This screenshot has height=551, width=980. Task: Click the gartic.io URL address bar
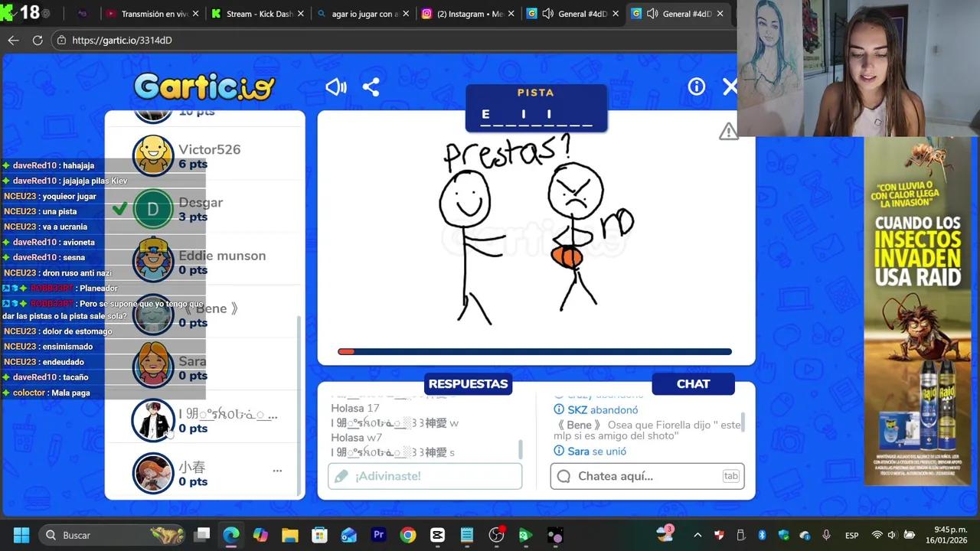click(x=390, y=40)
